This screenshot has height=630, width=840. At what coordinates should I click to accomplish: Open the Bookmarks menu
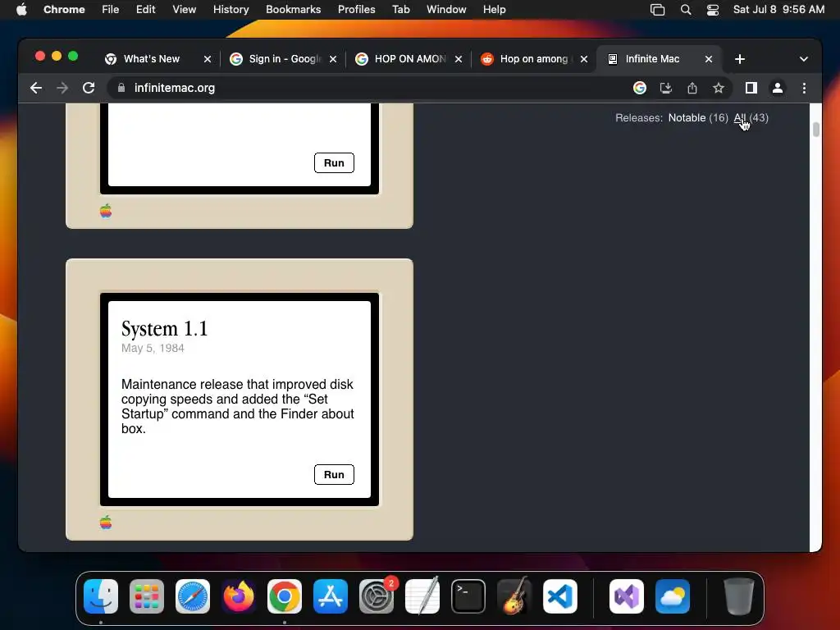[294, 9]
